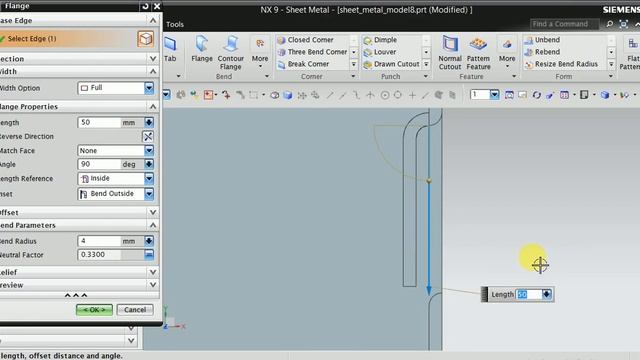Image resolution: width=640 pixels, height=360 pixels.
Task: Click Resize Bend Radius command
Action: tap(562, 64)
